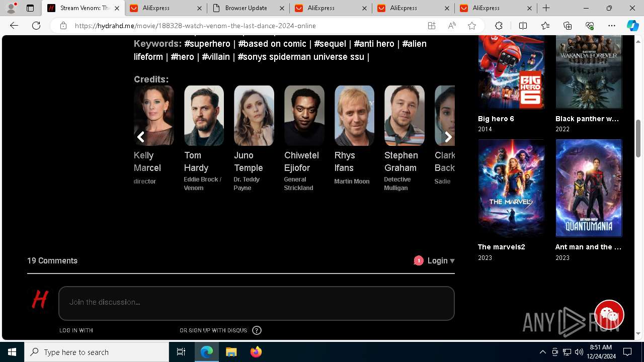The image size is (644, 362).
Task: Open Kelly Marcel director photo
Action: (154, 116)
